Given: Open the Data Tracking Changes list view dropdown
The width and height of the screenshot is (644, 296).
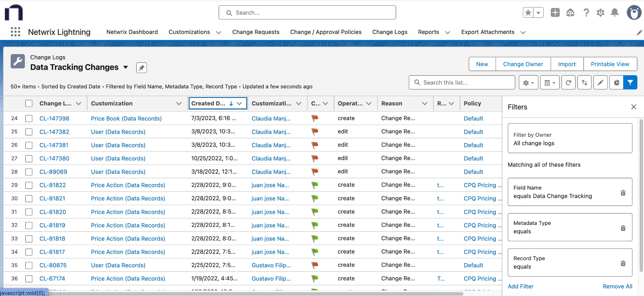Looking at the screenshot, I should [x=125, y=67].
